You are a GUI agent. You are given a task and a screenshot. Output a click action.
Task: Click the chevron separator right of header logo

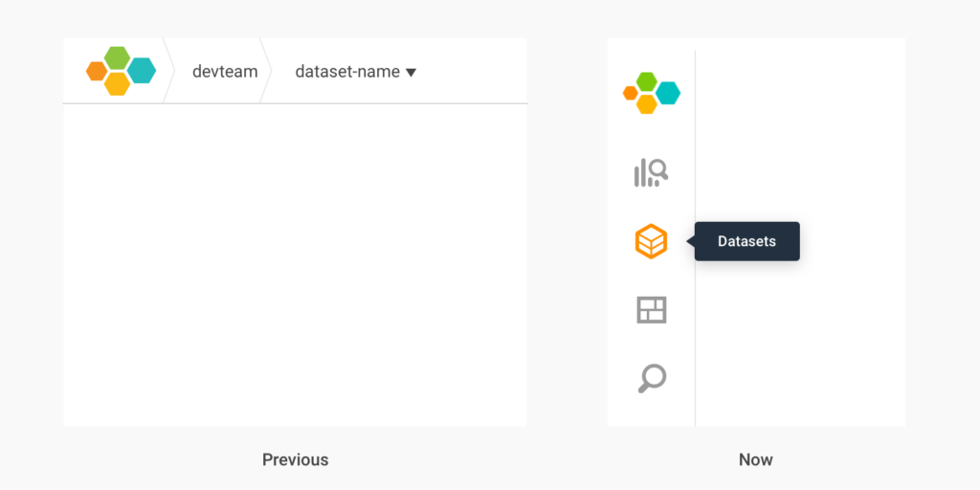pyautogui.click(x=169, y=71)
